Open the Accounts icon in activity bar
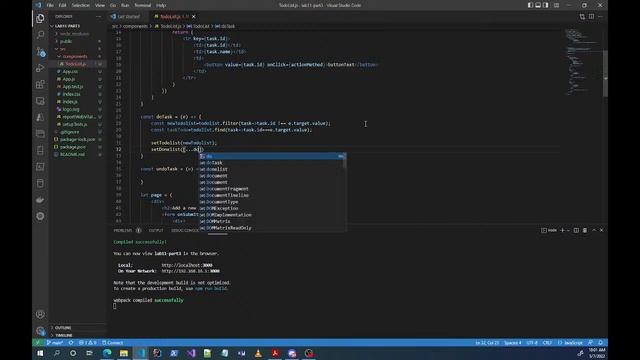640x360 pixels. [40, 314]
